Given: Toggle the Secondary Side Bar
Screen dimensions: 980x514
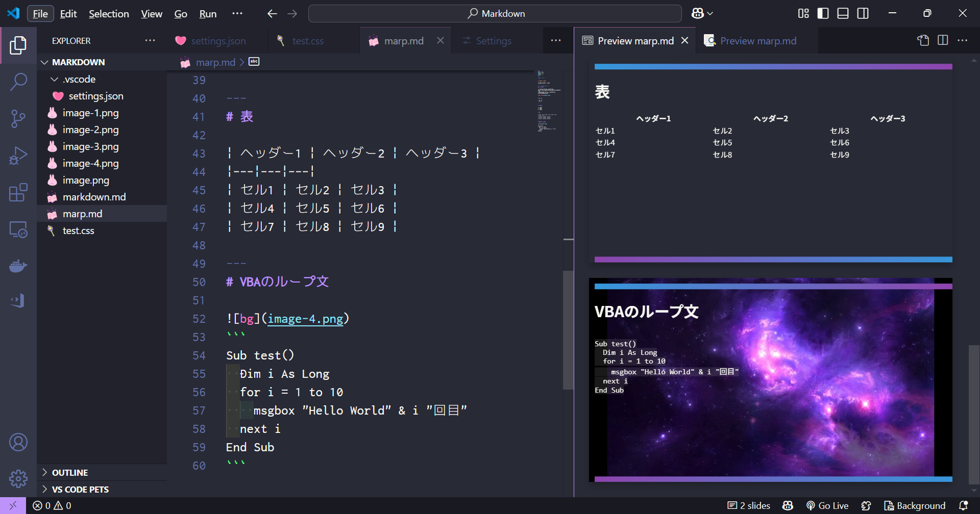Looking at the screenshot, I should click(863, 13).
